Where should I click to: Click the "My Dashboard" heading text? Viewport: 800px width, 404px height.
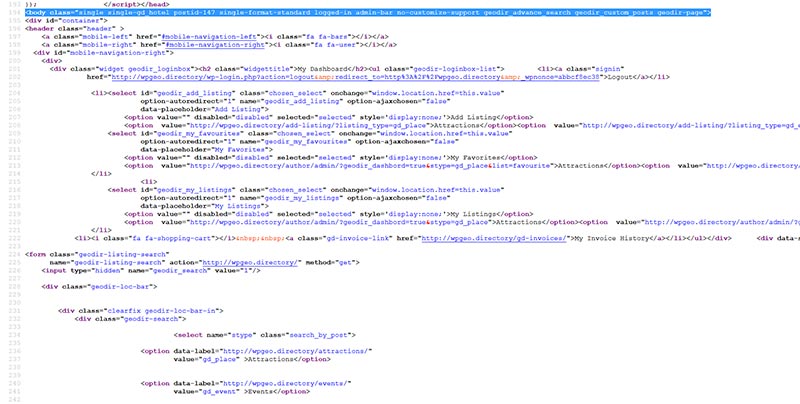tap(323, 69)
